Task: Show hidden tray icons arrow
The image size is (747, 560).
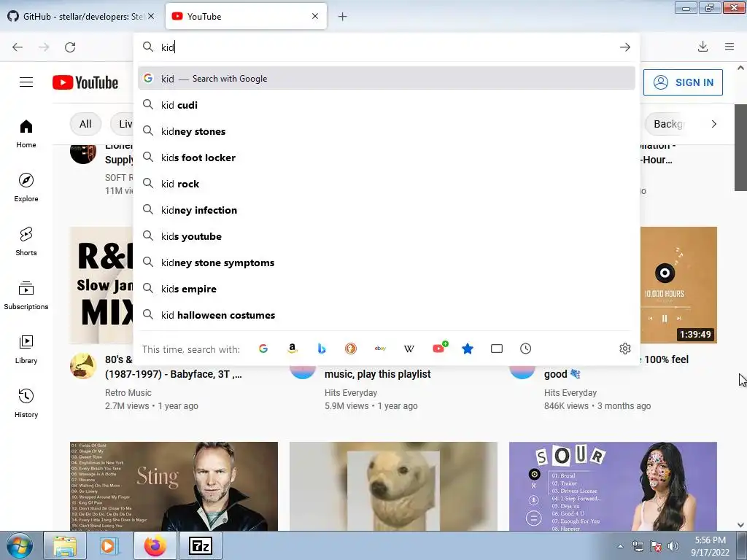Action: point(620,546)
